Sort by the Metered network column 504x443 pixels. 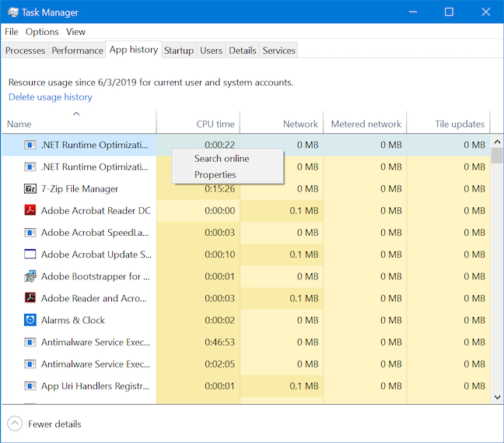(x=365, y=122)
